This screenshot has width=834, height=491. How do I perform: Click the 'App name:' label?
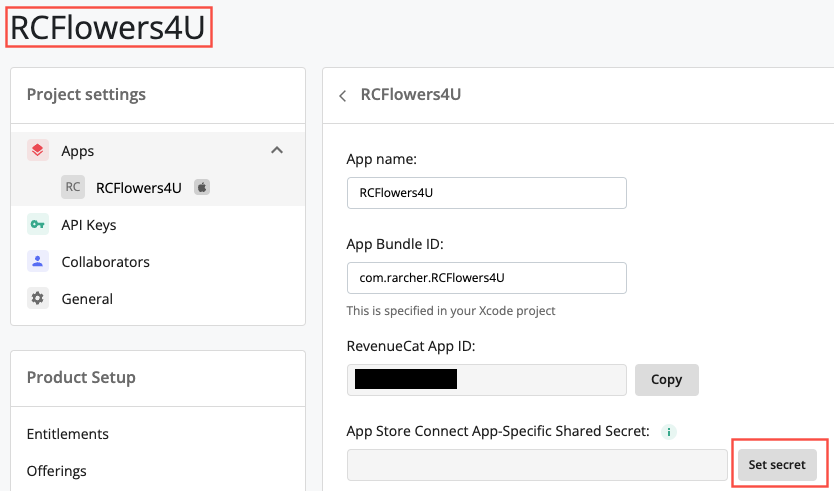[381, 159]
